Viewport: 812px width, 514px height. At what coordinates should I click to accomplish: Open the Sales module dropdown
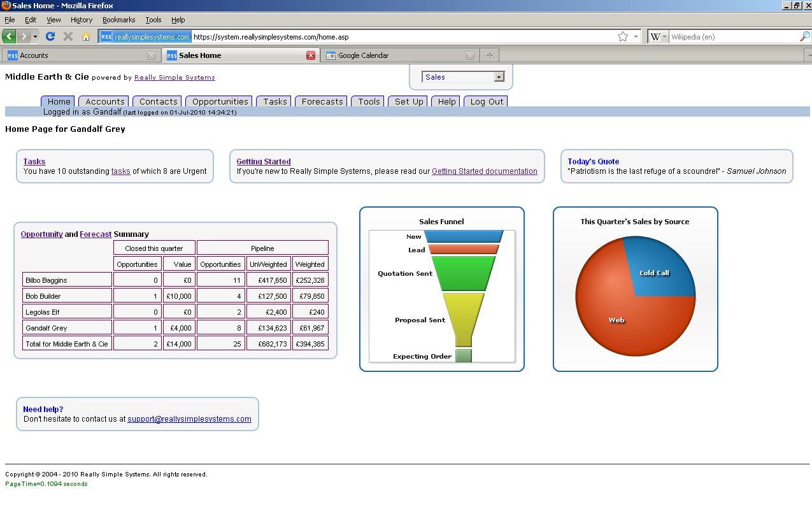(x=463, y=77)
